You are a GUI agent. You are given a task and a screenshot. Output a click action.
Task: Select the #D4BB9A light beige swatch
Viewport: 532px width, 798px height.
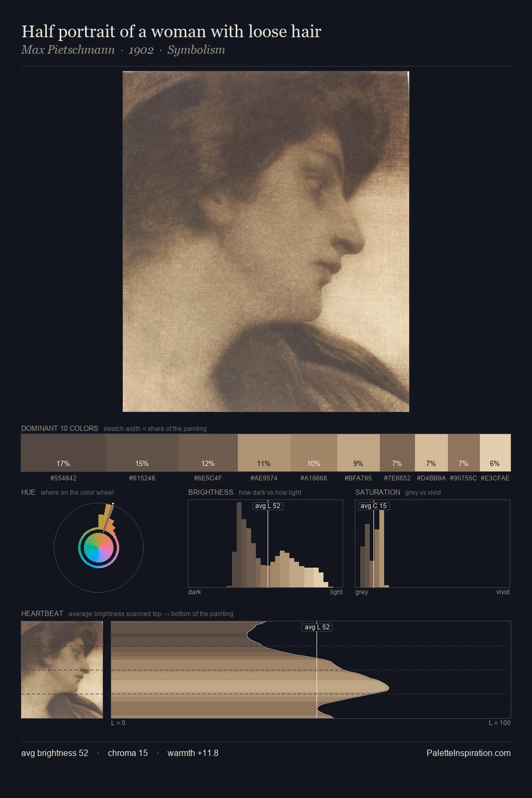(431, 453)
